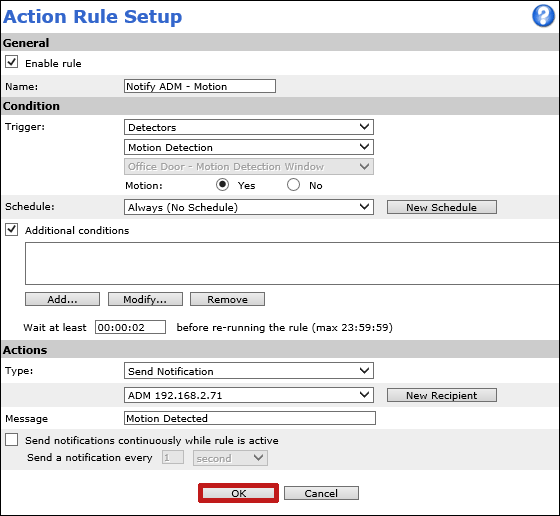560x516 pixels.
Task: Click the New Schedule button
Action: 442,207
